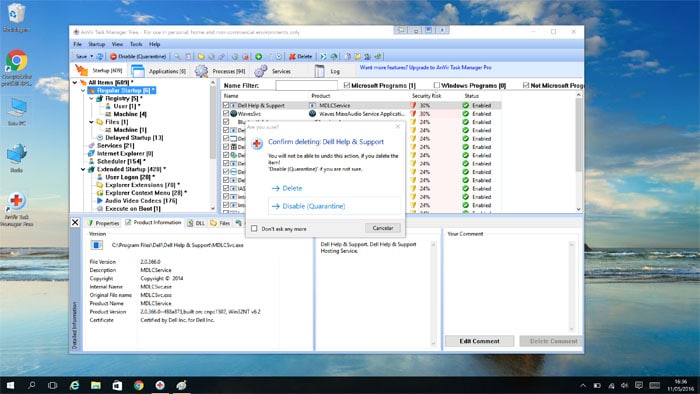Viewport: 700px width, 394px height.
Task: Open Recycle Bin desktop icon
Action: pos(16,18)
